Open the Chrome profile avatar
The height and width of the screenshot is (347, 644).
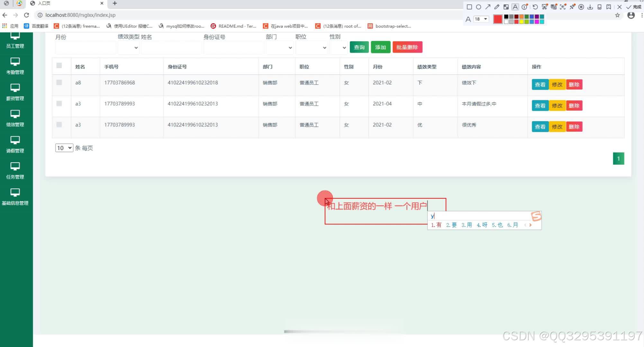631,15
